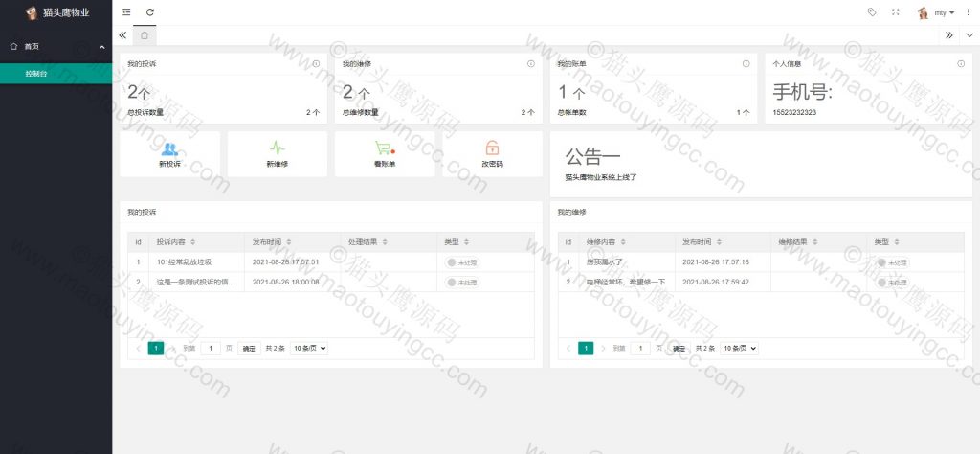This screenshot has height=454, width=980.
Task: Open 新维修 new repair shortcut
Action: coord(278,153)
